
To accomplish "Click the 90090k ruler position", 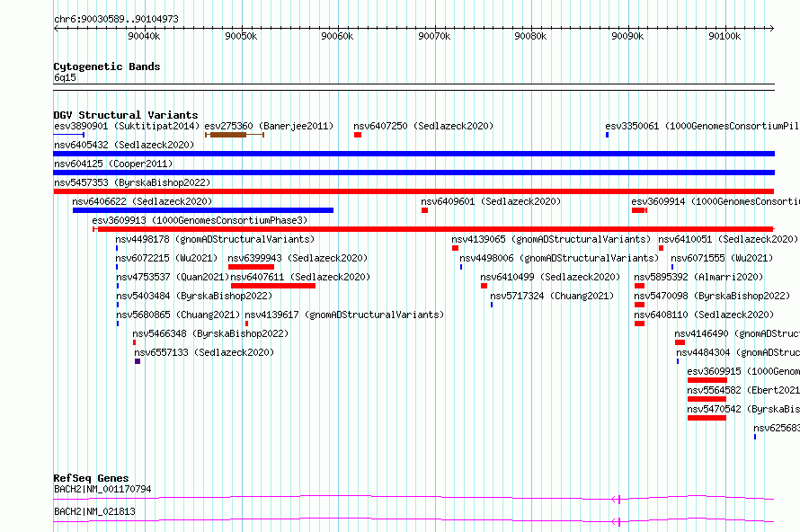I will click(627, 36).
